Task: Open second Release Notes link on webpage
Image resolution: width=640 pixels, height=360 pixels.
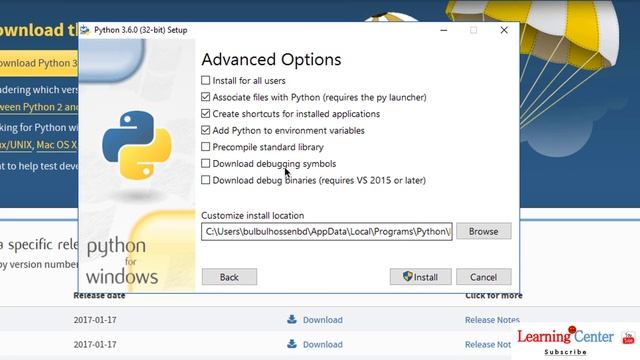Action: tap(488, 344)
